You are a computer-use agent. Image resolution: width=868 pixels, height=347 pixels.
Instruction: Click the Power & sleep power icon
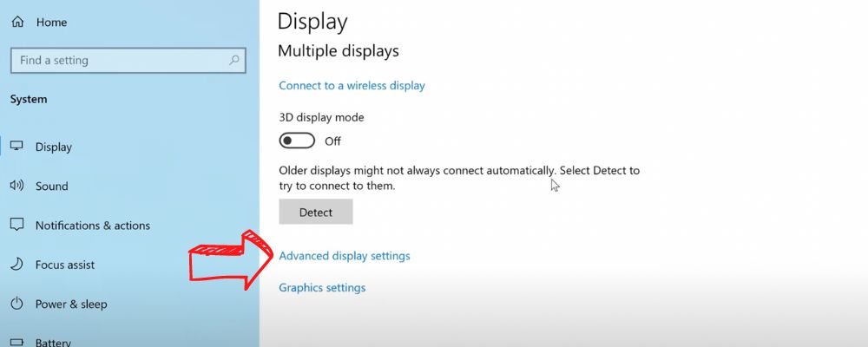coord(17,304)
